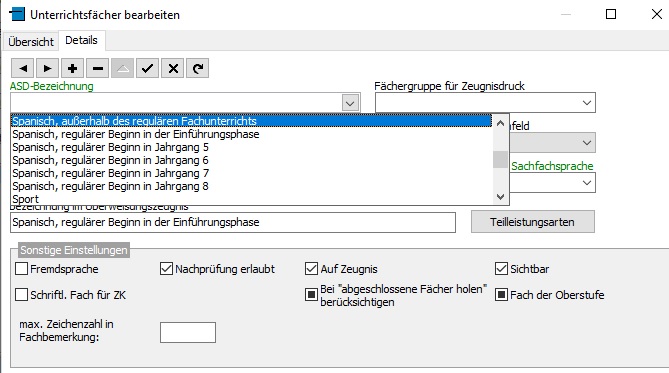The width and height of the screenshot is (669, 373).
Task: Select the Details tab
Action: point(81,41)
